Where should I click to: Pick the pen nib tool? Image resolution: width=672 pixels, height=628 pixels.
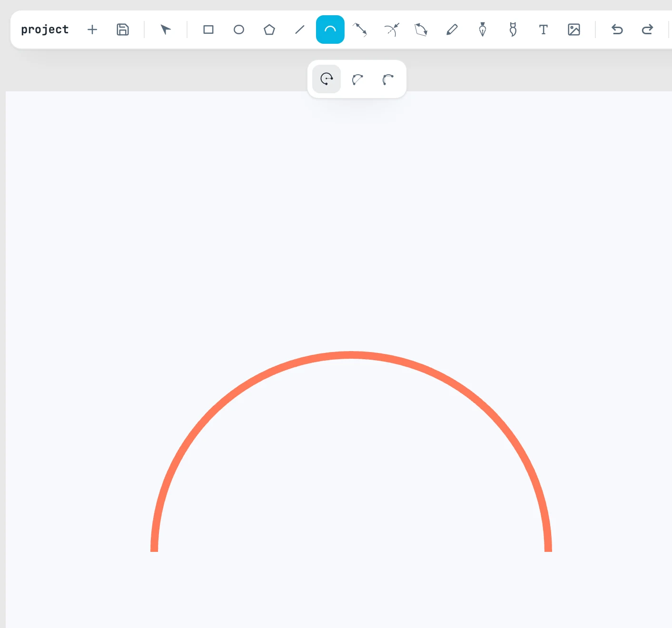[483, 29]
